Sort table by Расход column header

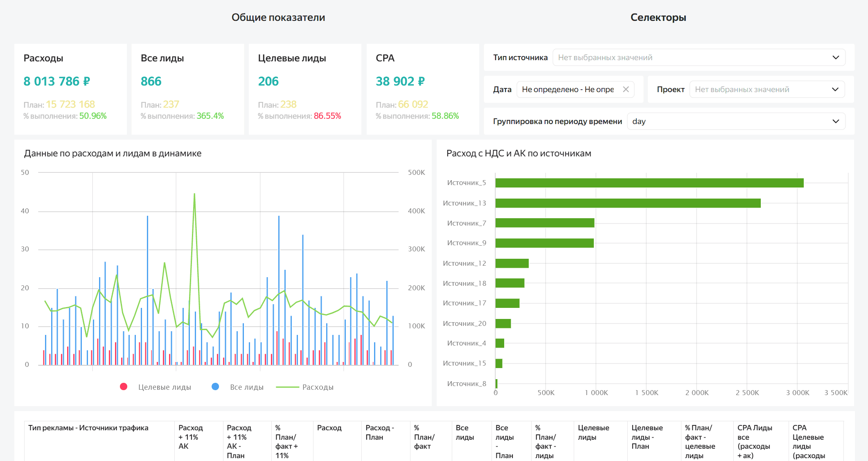pyautogui.click(x=329, y=428)
